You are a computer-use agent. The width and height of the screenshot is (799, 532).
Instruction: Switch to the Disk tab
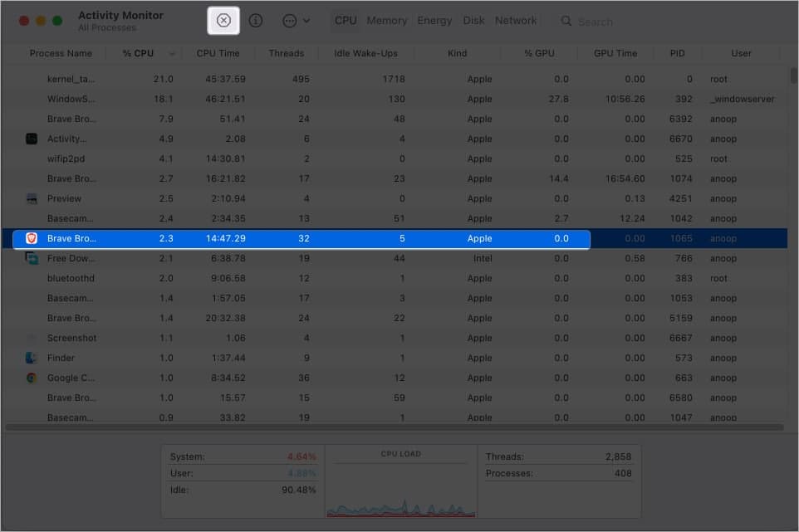point(473,21)
